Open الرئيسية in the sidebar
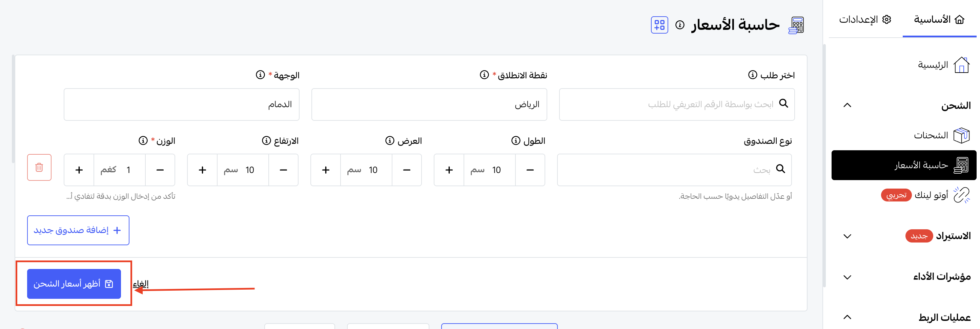This screenshot has height=329, width=980. 943,65
